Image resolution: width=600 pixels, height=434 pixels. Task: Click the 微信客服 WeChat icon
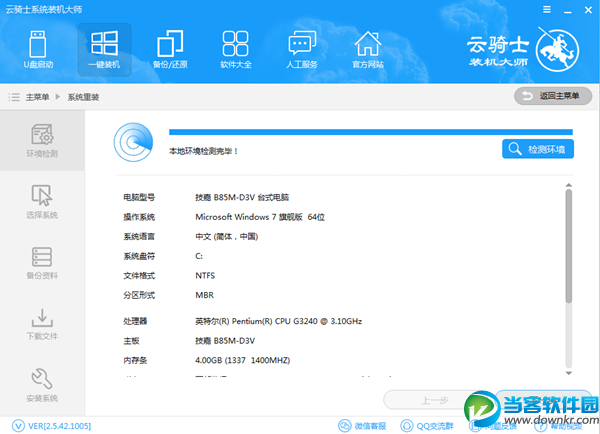345,426
